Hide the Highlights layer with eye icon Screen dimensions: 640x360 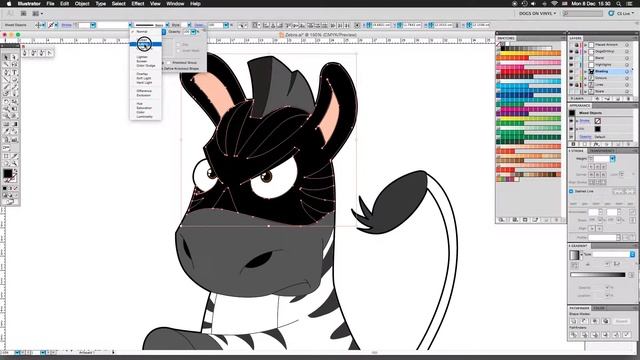coord(571,64)
